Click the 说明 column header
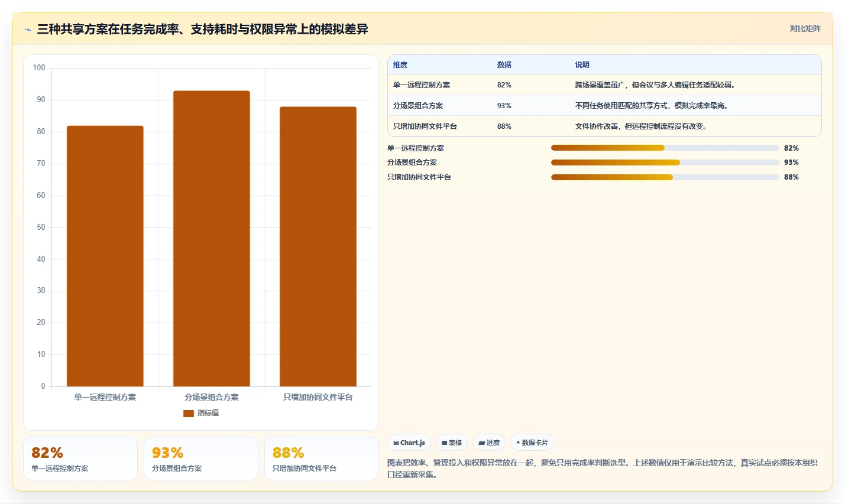The image size is (845, 504). tap(582, 65)
